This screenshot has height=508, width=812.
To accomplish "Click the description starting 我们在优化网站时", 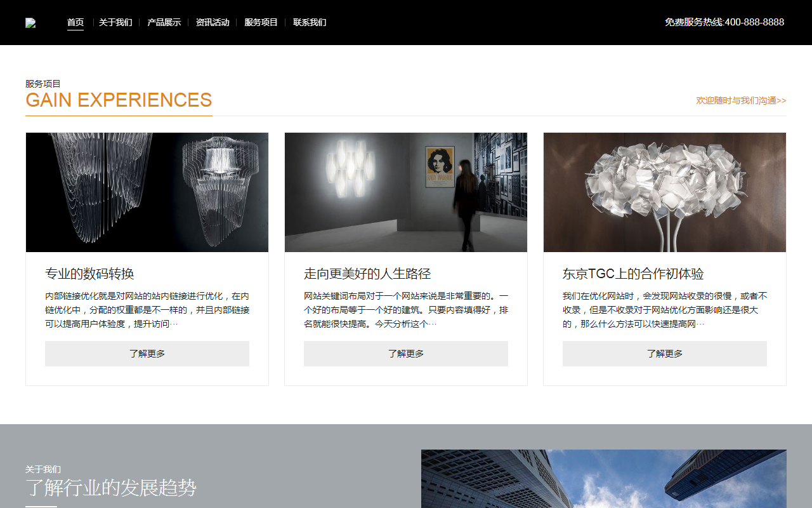I will pos(665,310).
